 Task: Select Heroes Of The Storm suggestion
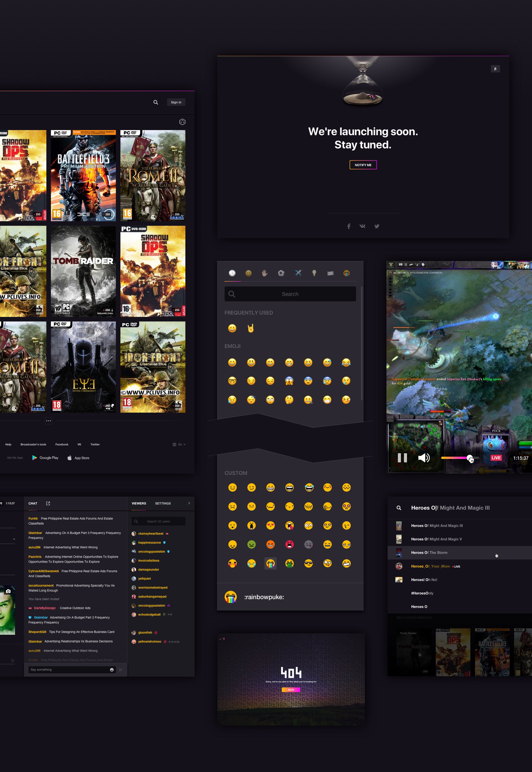[x=460, y=553]
